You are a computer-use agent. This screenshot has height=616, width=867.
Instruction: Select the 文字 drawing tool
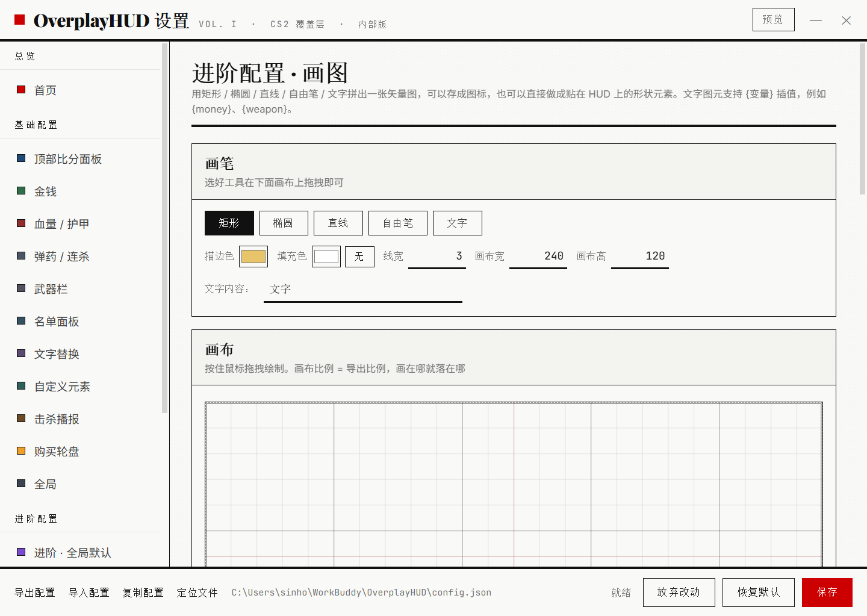coord(458,223)
